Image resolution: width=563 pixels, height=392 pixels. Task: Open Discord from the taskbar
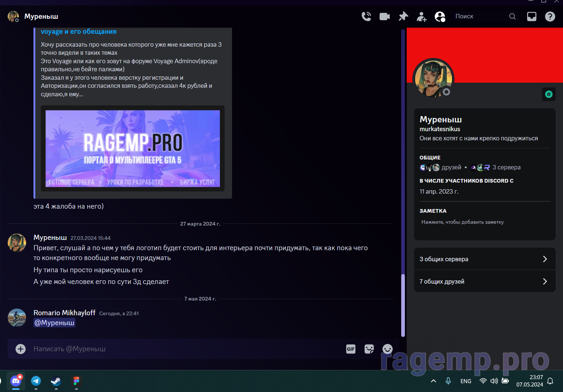point(16,381)
